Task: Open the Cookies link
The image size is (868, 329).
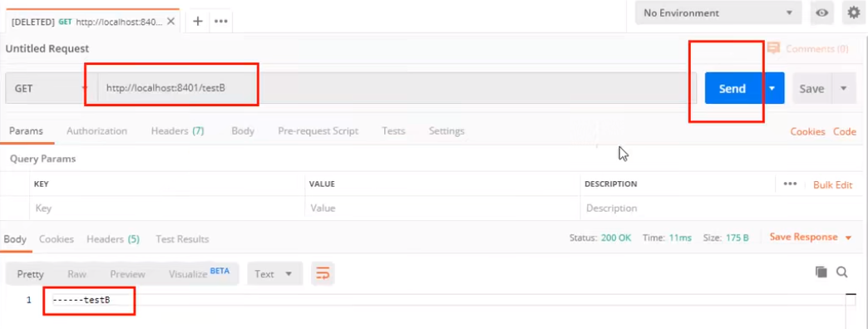Action: point(807,131)
